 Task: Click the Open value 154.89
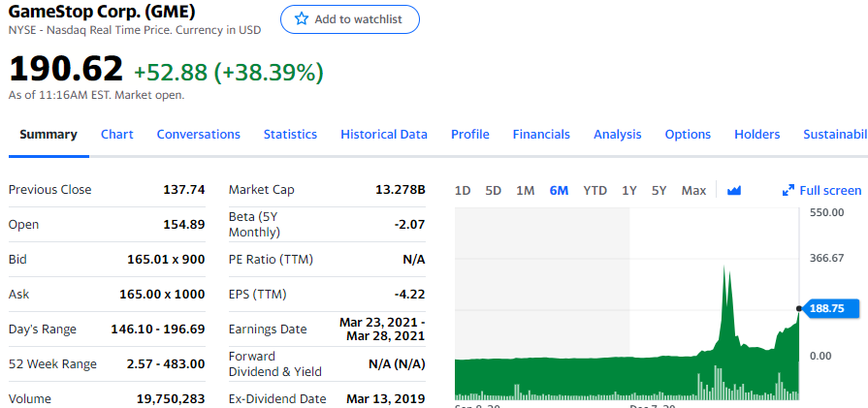(184, 225)
